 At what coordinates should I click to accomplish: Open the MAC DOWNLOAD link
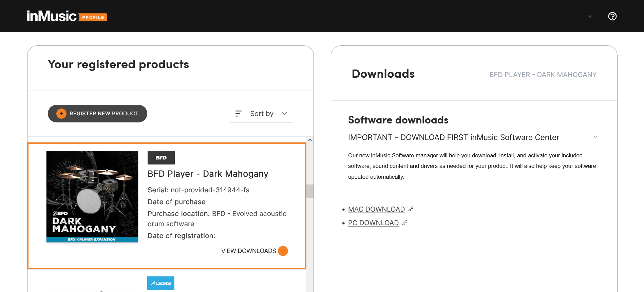pyautogui.click(x=376, y=209)
